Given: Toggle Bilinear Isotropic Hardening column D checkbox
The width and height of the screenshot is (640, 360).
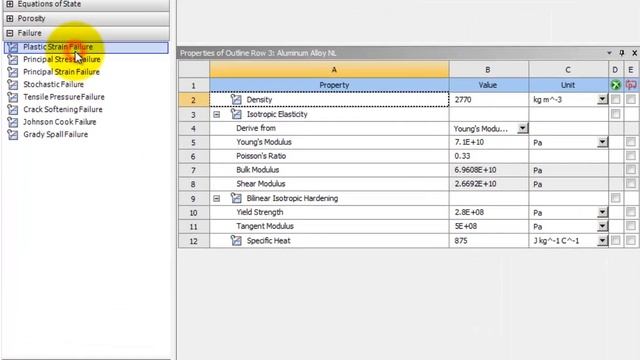Looking at the screenshot, I should click(x=616, y=198).
